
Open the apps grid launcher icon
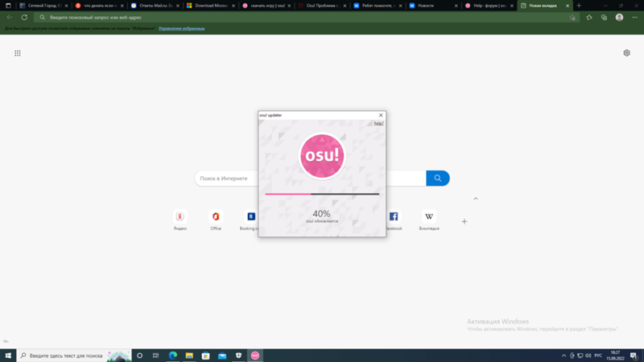[18, 53]
